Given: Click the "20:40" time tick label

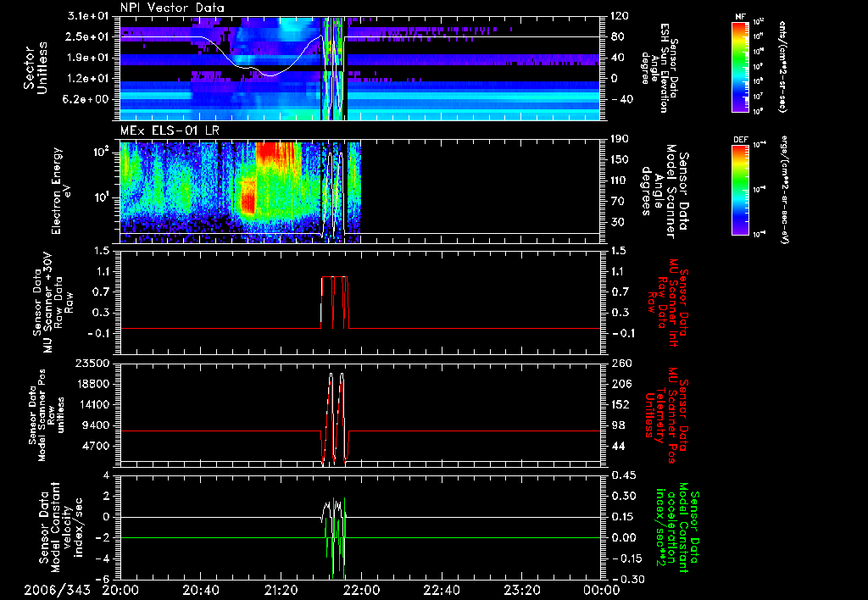Looking at the screenshot, I should pos(200,590).
